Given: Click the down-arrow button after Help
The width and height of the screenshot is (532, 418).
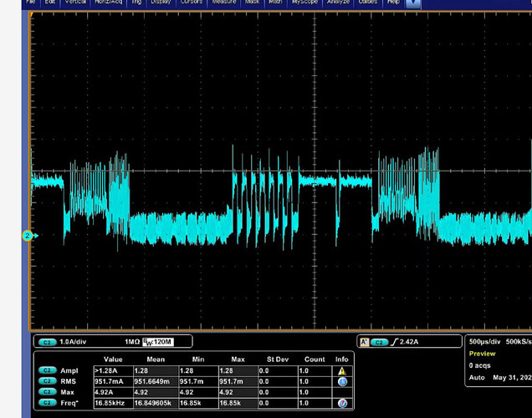Looking at the screenshot, I should point(413,3).
